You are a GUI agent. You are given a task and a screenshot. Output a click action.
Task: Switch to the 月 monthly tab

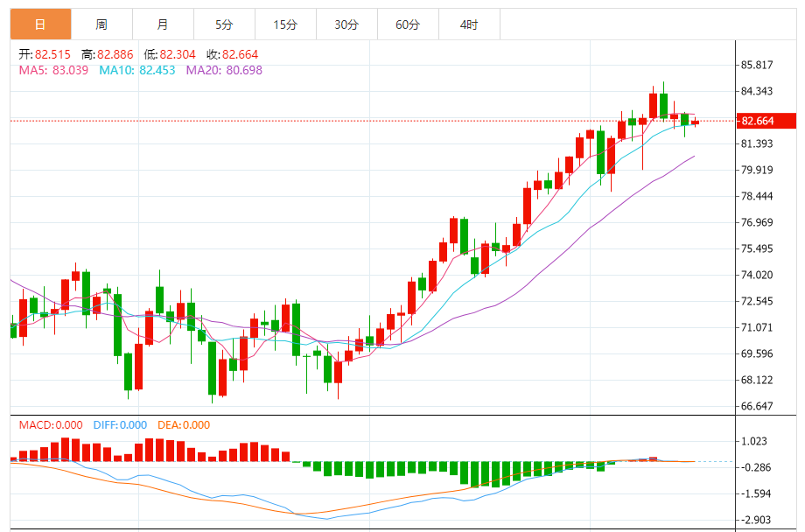tap(163, 24)
